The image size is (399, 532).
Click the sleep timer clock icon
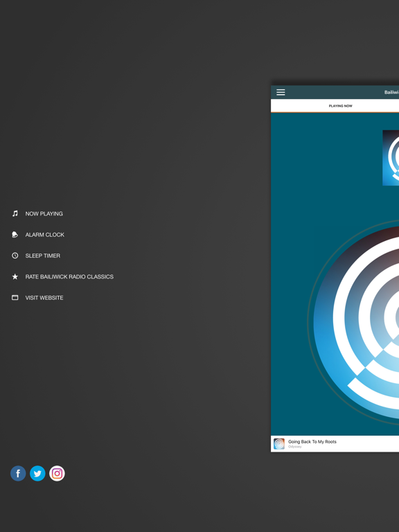coord(15,256)
